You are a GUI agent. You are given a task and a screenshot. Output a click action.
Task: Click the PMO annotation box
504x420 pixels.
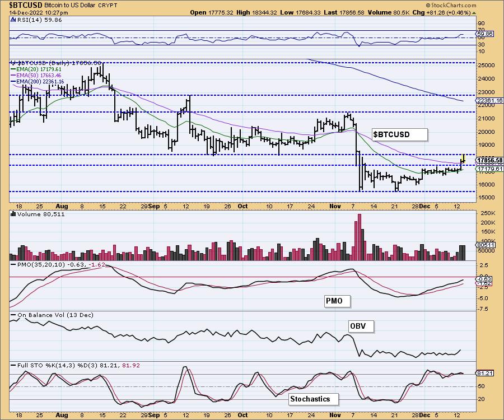click(337, 301)
